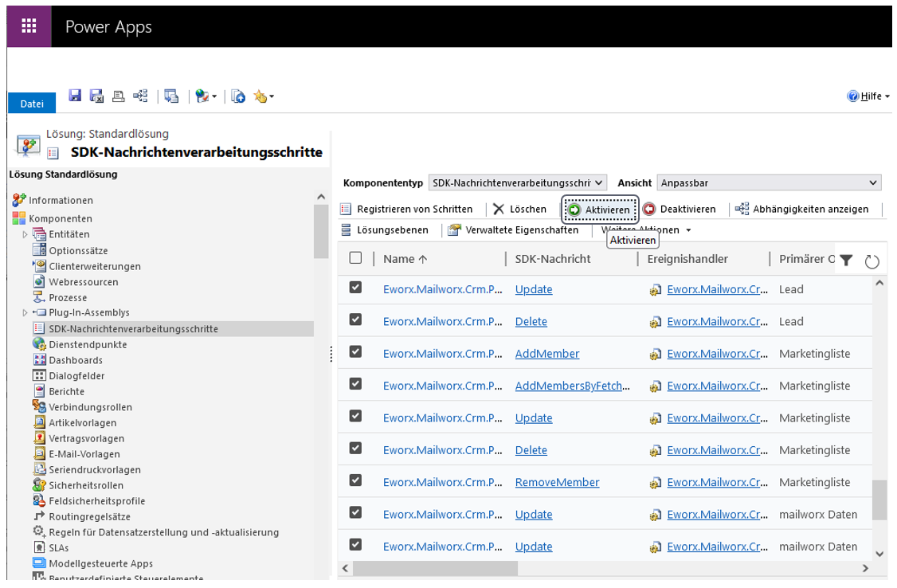Uncheck the Lead Delete row checkbox
The width and height of the screenshot is (897, 588).
tap(355, 319)
